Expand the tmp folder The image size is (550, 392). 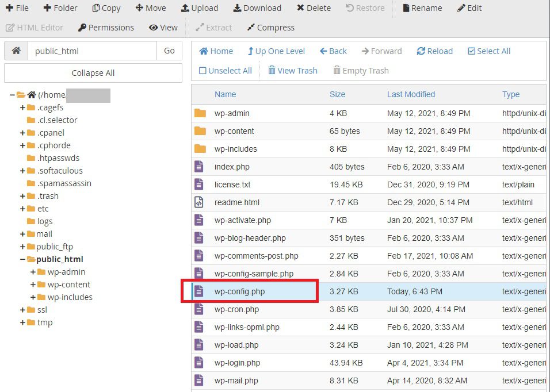23,322
